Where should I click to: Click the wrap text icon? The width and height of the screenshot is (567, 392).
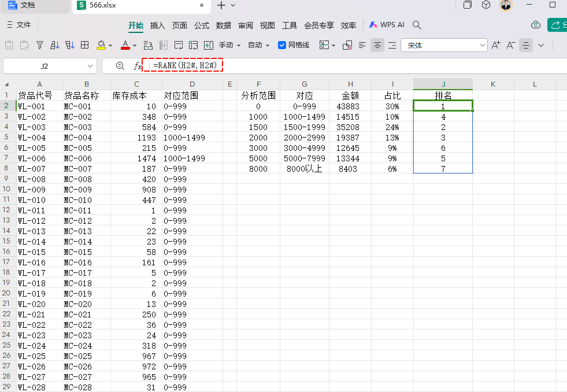click(x=178, y=45)
